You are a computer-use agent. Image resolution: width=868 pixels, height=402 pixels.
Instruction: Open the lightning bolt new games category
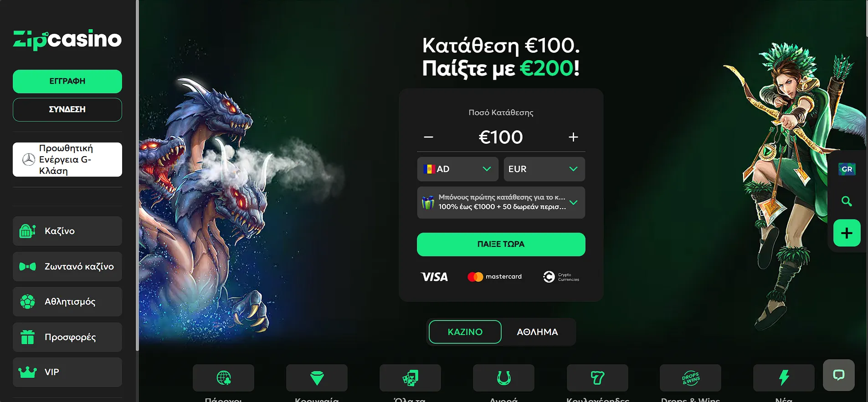(x=784, y=378)
